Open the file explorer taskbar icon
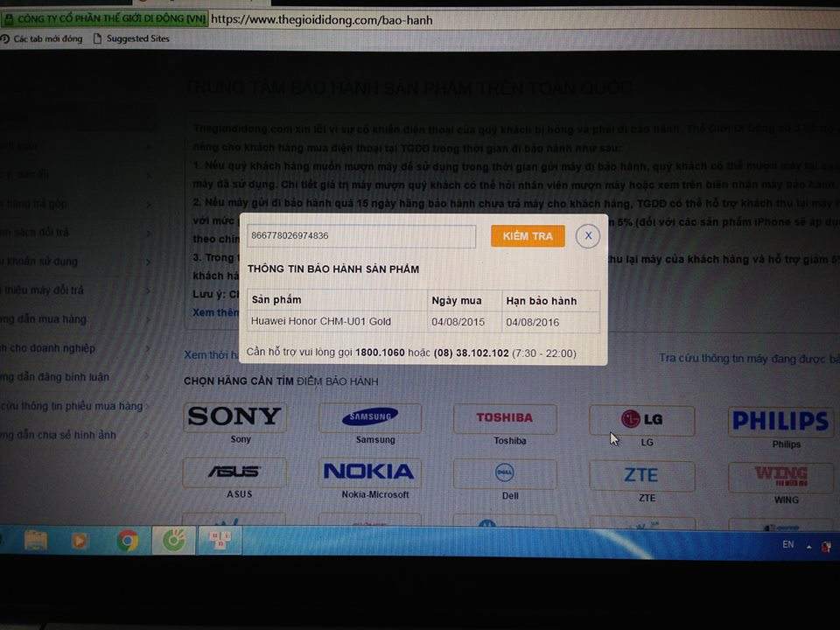840x630 pixels. pos(36,541)
